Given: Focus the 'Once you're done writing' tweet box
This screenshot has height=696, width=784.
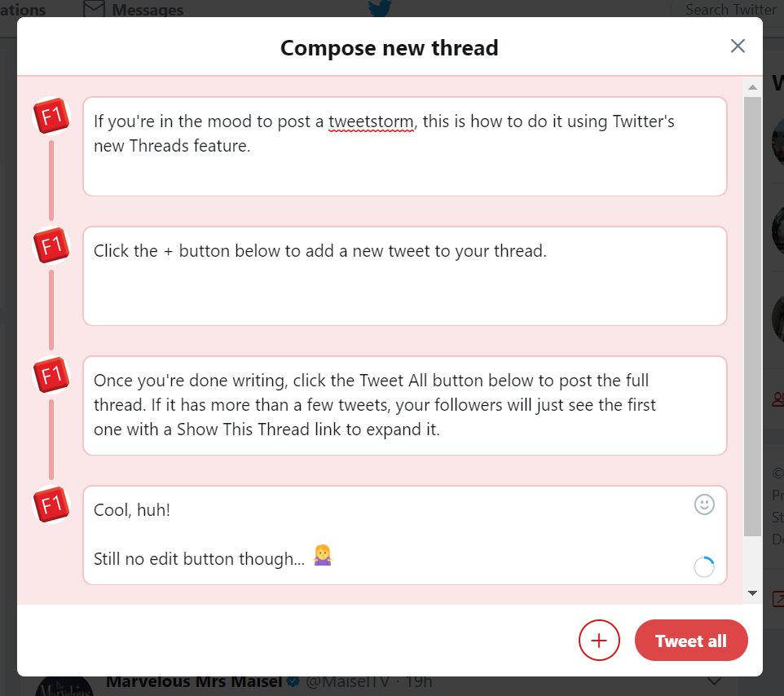Looking at the screenshot, I should 404,406.
